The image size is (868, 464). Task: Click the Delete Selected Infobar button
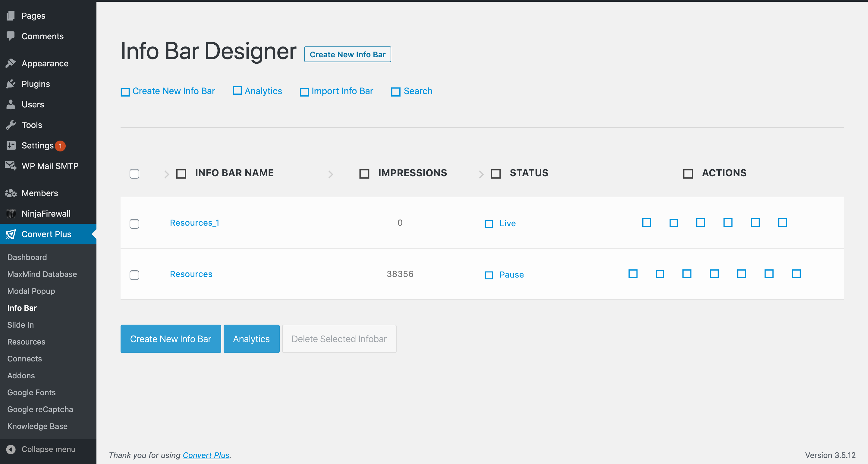tap(339, 339)
